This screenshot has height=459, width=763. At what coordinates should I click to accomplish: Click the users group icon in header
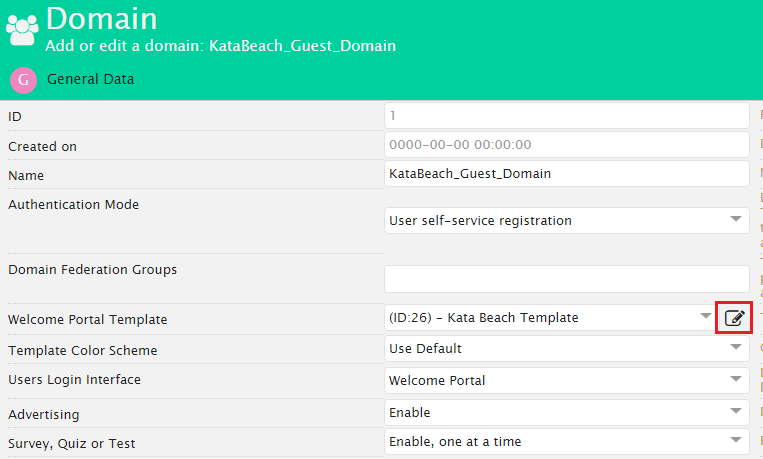coord(22,28)
